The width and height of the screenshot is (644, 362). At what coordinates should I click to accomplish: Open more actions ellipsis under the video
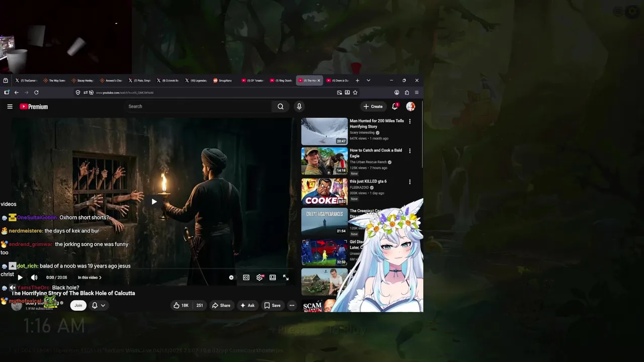[x=292, y=305]
